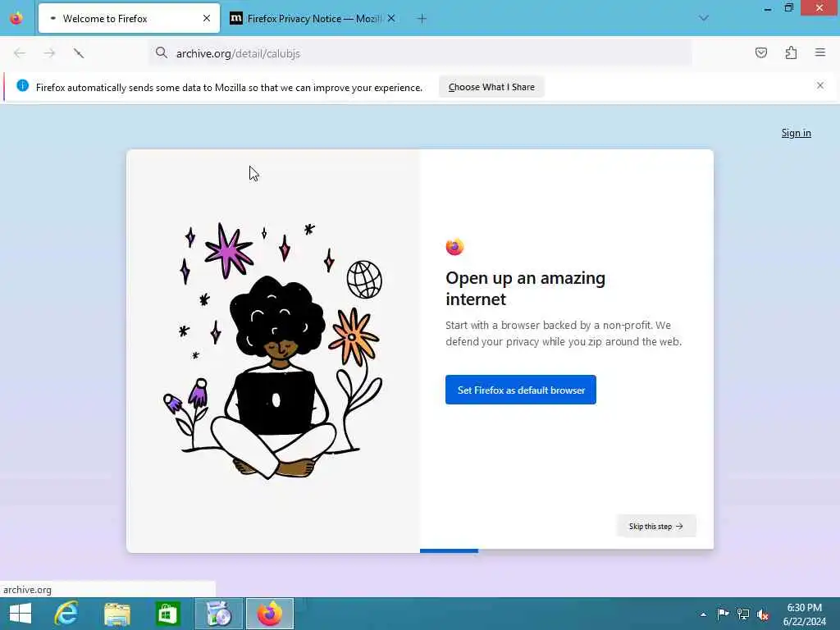Image resolution: width=840 pixels, height=630 pixels.
Task: Show hidden tray icons arrow
Action: [703, 614]
